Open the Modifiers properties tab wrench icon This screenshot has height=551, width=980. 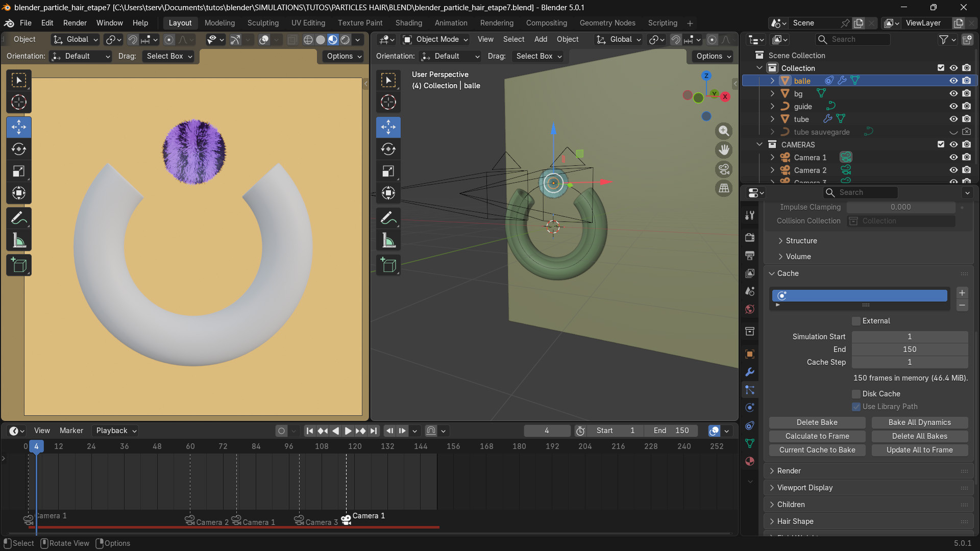click(750, 372)
